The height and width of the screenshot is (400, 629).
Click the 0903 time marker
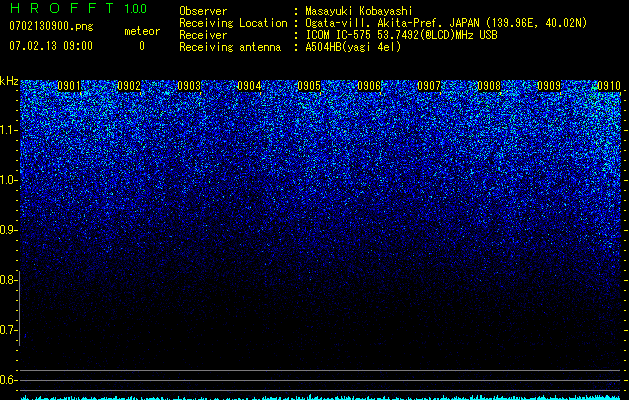pos(189,86)
